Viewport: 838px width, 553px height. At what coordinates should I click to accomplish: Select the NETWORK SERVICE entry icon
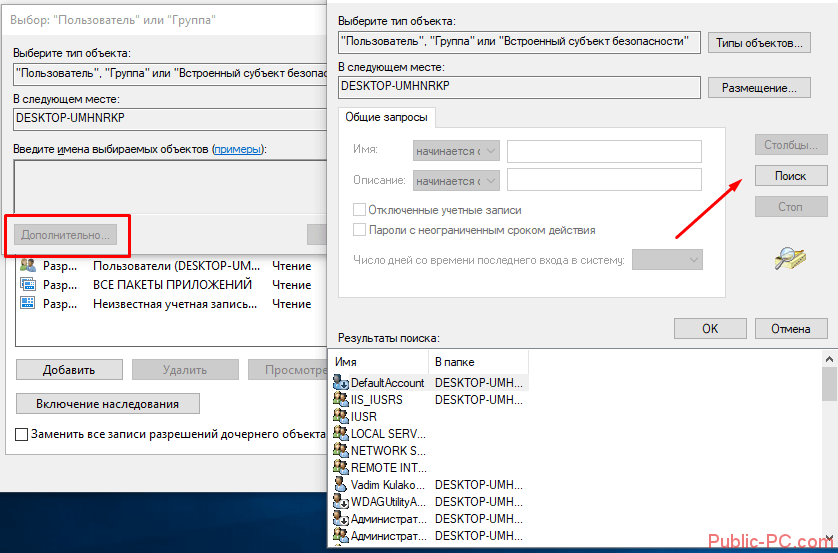tap(341, 450)
